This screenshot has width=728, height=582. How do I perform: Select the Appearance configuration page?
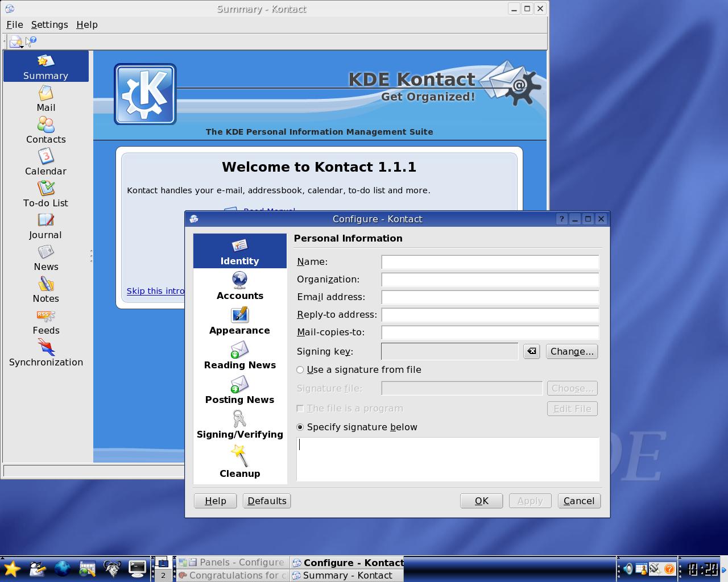tap(240, 320)
